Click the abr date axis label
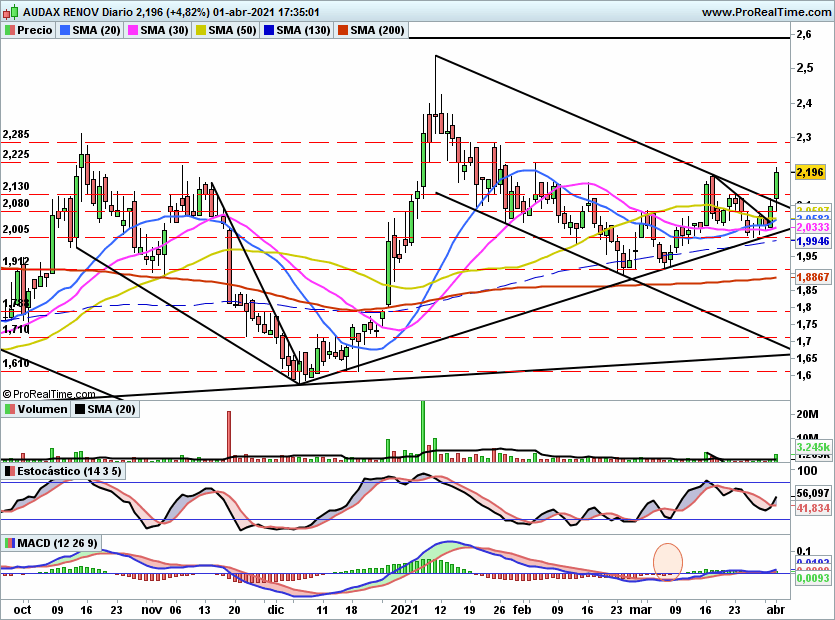This screenshot has height=620, width=835. coord(775,610)
